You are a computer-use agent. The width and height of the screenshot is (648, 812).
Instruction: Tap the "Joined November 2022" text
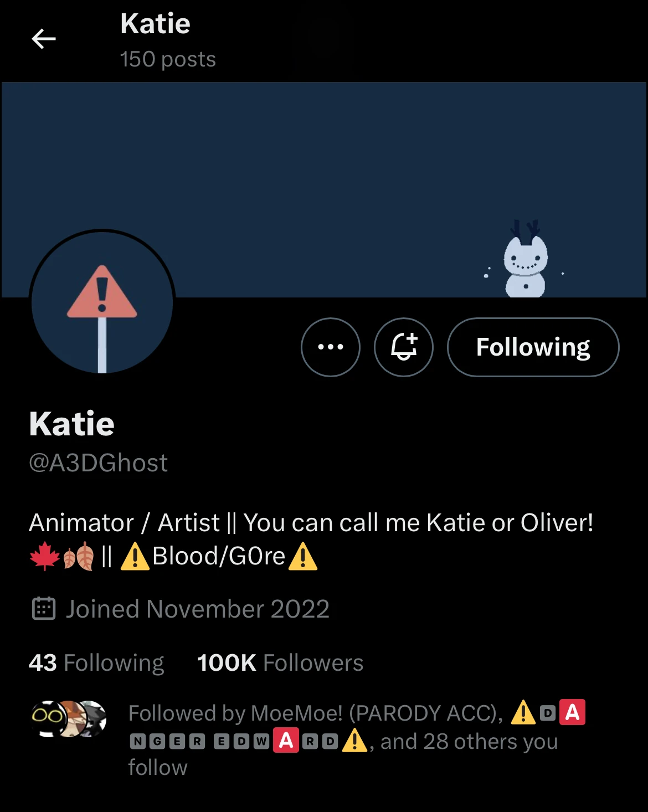point(198,609)
